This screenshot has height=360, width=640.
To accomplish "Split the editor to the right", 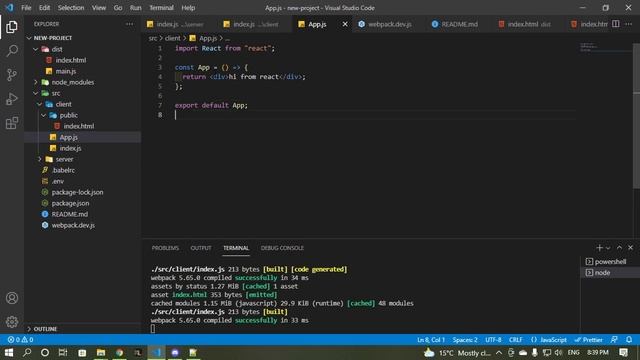I will coord(616,24).
